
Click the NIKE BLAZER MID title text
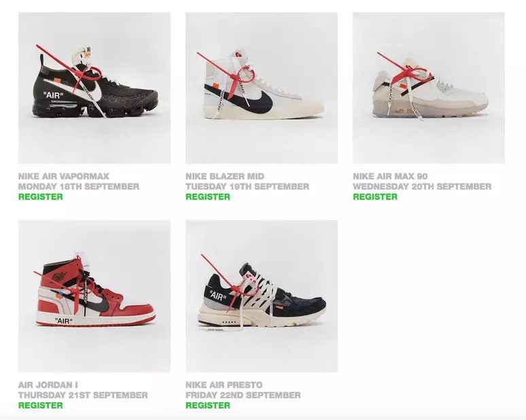click(225, 176)
